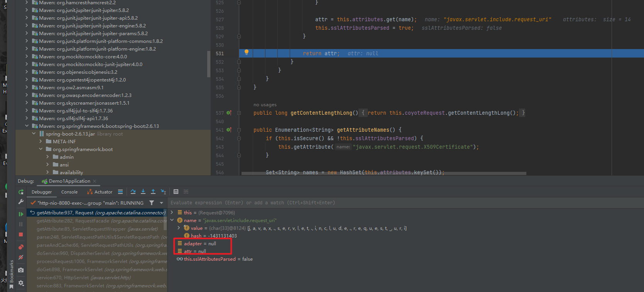Image resolution: width=644 pixels, height=292 pixels.
Task: Resume the program with green play icon
Action: click(21, 214)
